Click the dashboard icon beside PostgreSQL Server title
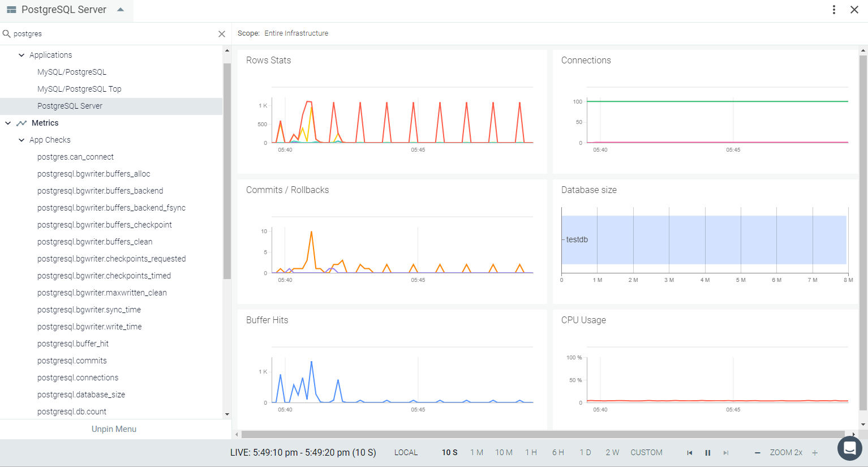This screenshot has height=467, width=868. click(x=11, y=10)
